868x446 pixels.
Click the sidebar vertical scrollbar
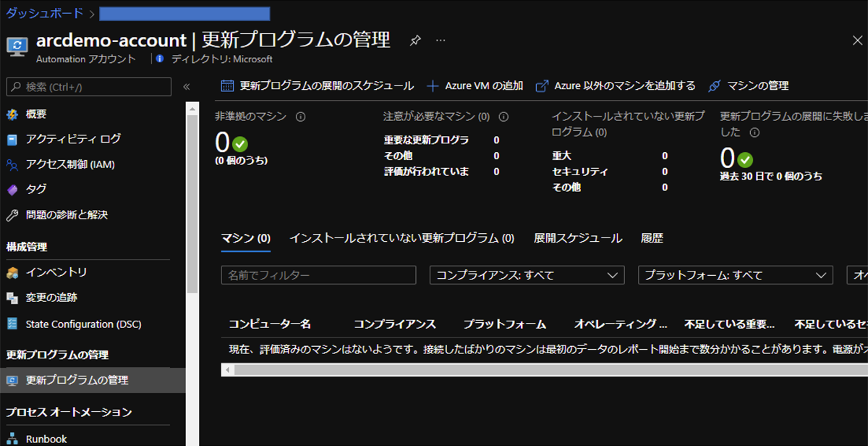pyautogui.click(x=192, y=203)
